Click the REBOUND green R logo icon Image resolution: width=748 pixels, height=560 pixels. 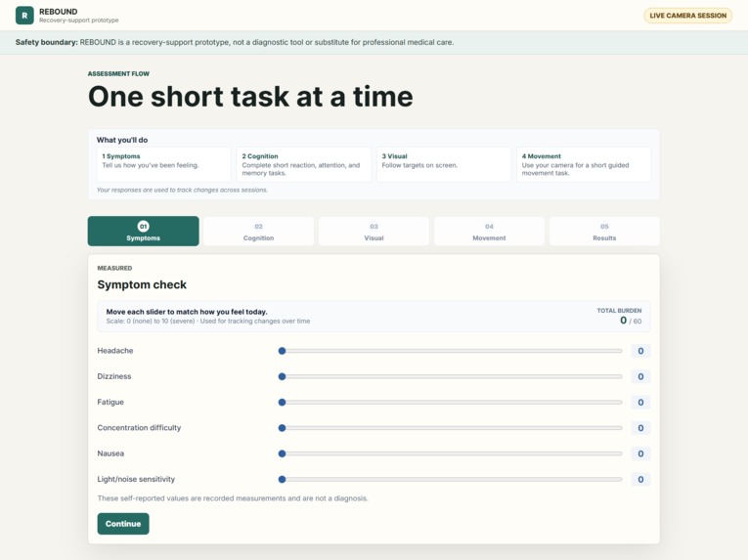(x=24, y=16)
